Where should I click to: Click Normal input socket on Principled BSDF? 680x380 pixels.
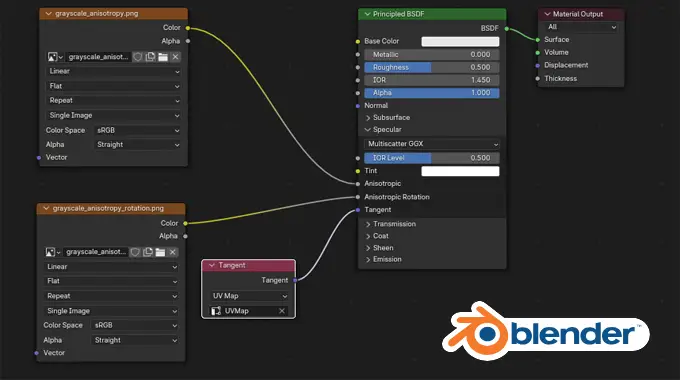click(358, 106)
